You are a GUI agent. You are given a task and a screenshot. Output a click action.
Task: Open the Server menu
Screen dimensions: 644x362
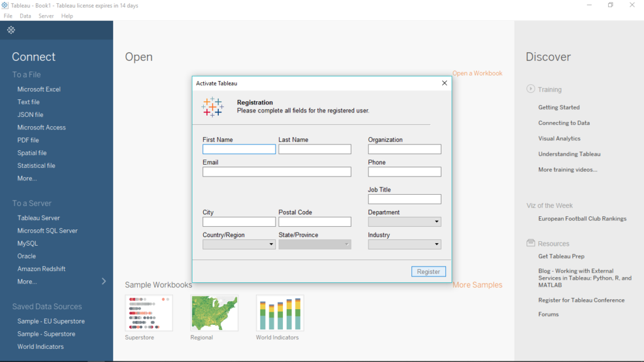click(46, 16)
